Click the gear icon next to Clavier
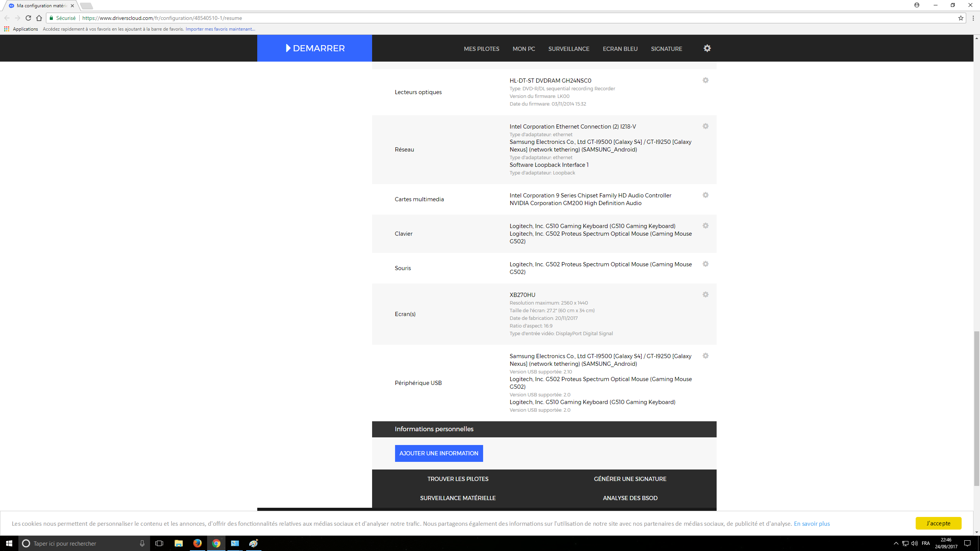The height and width of the screenshot is (551, 980). [706, 226]
